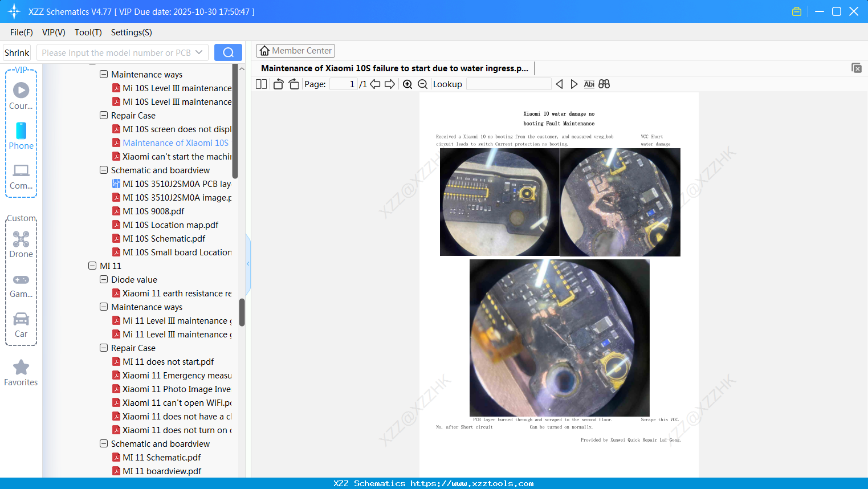The width and height of the screenshot is (868, 489).
Task: Collapse the MI 11 tree node
Action: (92, 266)
